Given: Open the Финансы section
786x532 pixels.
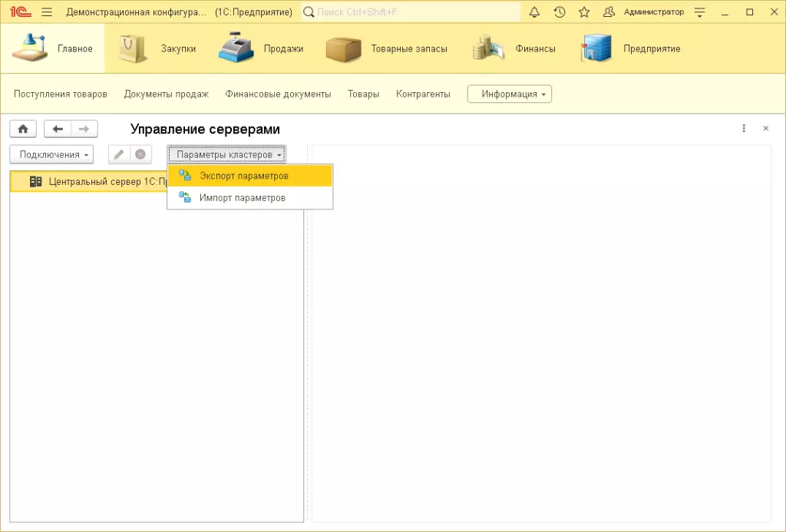Looking at the screenshot, I should click(x=514, y=48).
